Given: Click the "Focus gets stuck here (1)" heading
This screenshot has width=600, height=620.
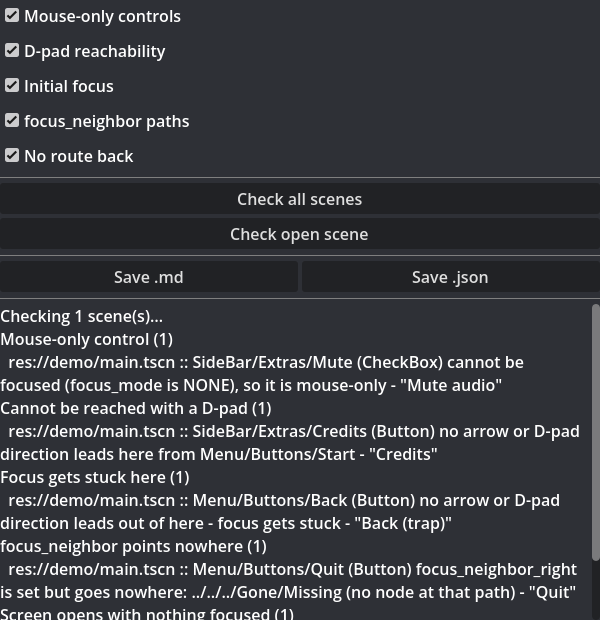Looking at the screenshot, I should (x=95, y=477).
